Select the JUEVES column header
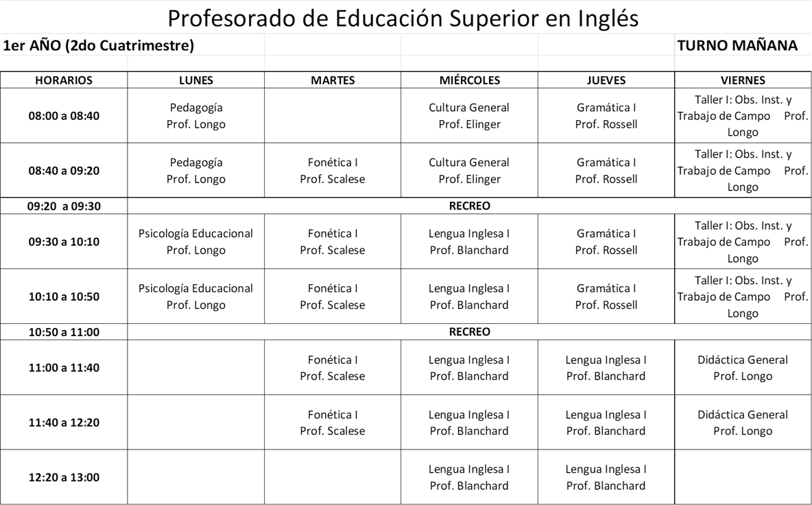 coord(606,80)
